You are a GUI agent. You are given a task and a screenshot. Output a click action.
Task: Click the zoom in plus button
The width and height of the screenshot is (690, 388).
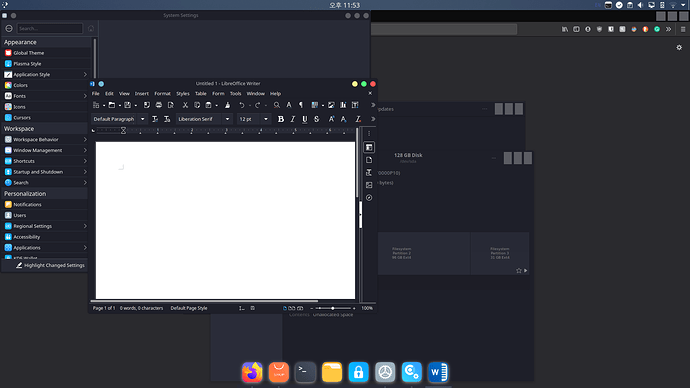(354, 308)
